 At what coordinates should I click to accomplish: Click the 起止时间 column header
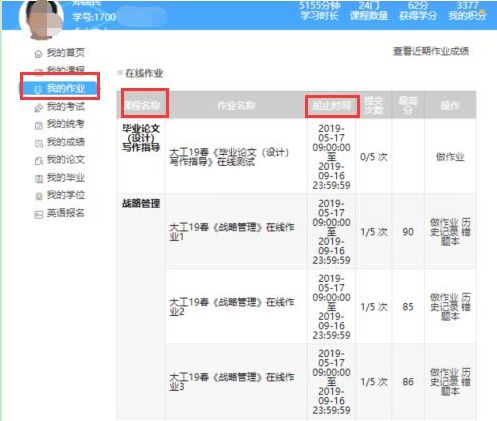(332, 106)
